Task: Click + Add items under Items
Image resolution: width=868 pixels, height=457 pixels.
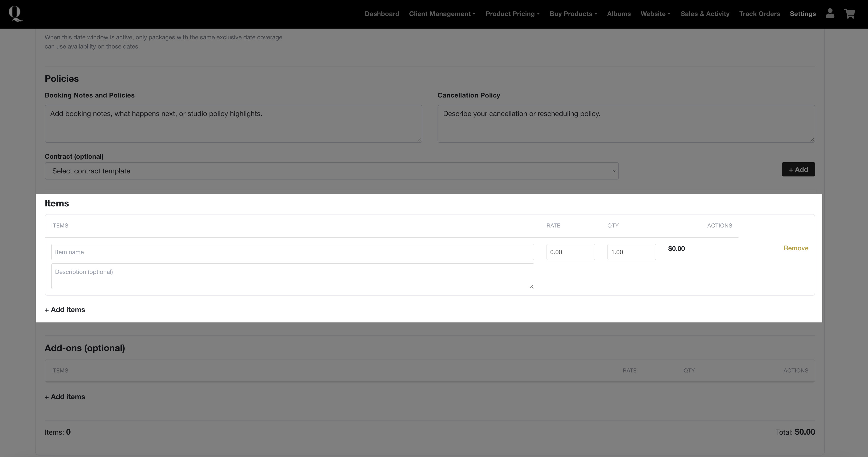Action: (65, 309)
